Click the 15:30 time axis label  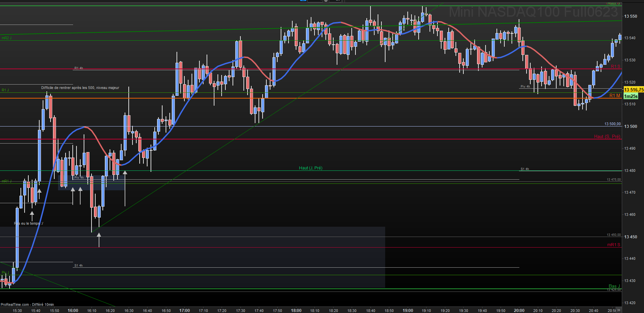[x=17, y=311]
